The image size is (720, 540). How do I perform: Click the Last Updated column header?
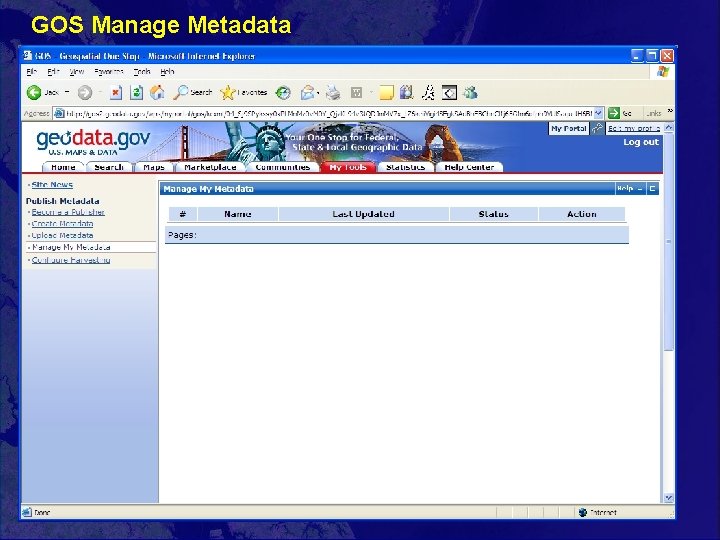coord(363,214)
